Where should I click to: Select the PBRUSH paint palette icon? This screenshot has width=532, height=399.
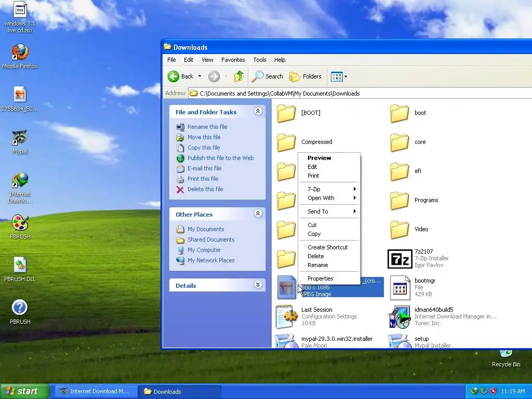20,227
